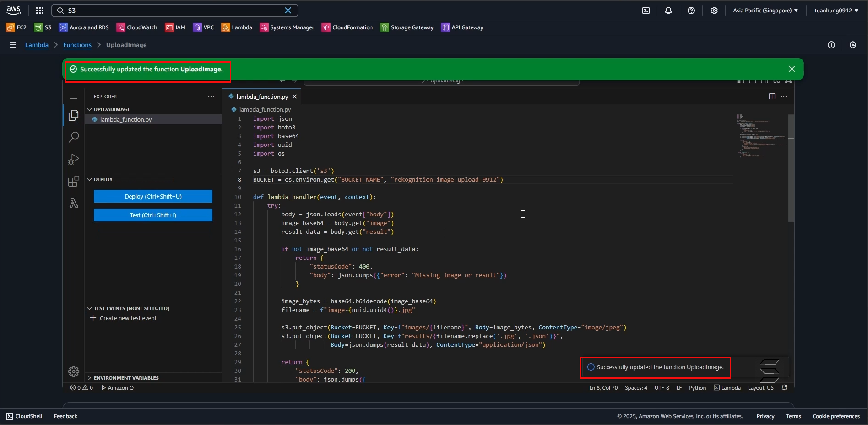Select Python language mode

698,388
